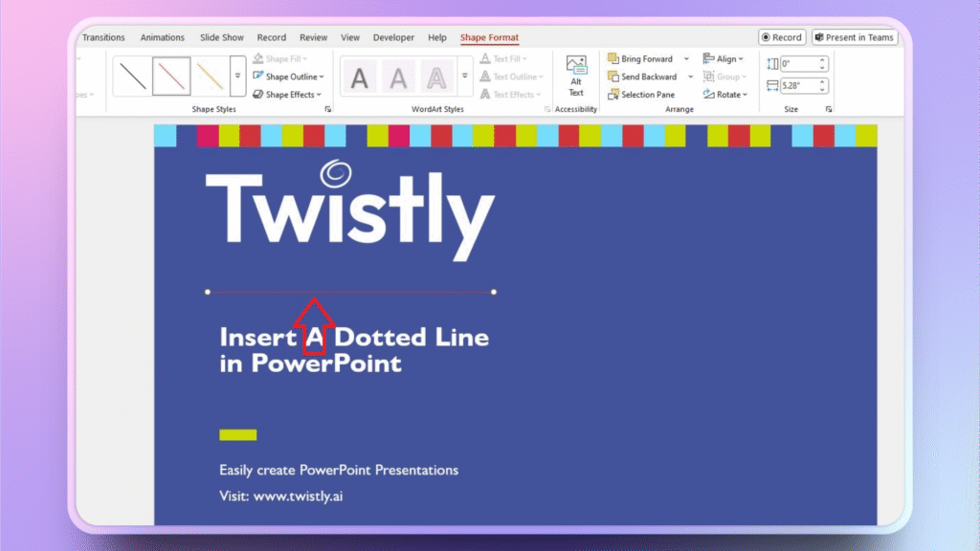Switch to the Animations tab
The image size is (980, 551).
click(x=163, y=37)
